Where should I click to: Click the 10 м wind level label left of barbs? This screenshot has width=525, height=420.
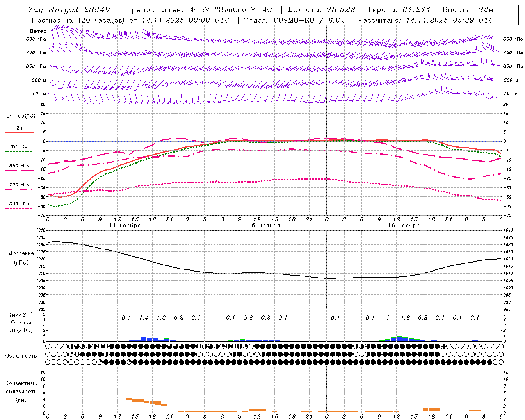coord(39,94)
